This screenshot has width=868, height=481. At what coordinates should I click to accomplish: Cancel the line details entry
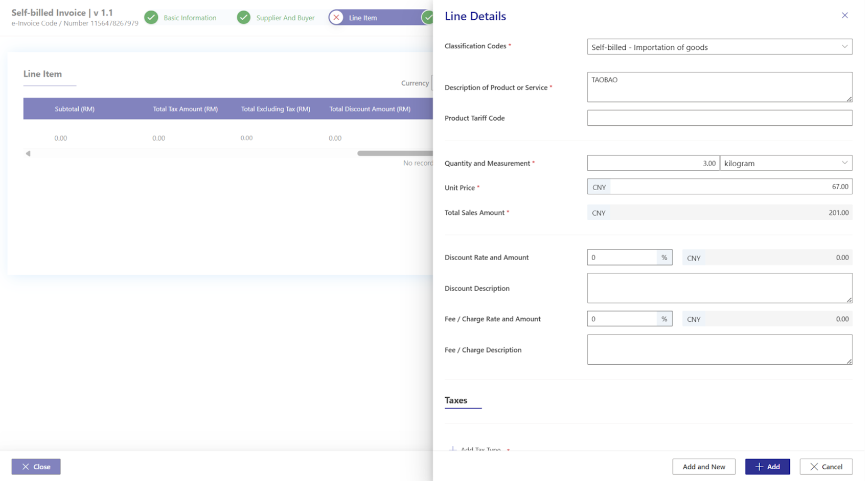[x=826, y=467]
